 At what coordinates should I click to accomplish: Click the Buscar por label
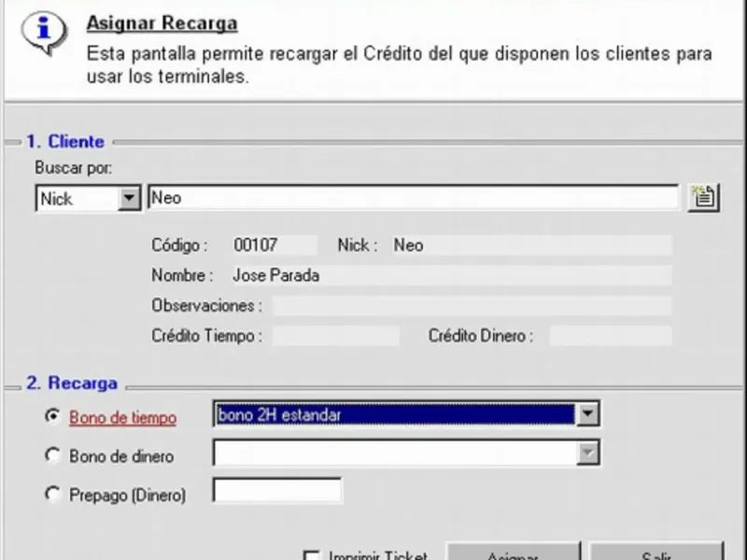74,168
